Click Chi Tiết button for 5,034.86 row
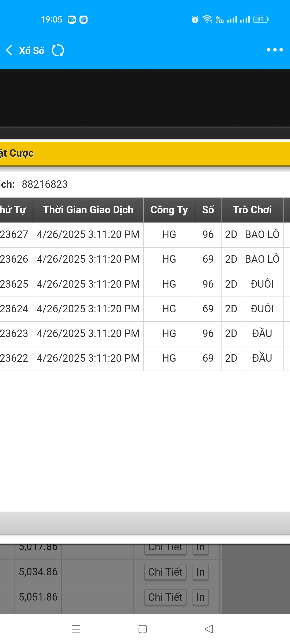This screenshot has height=644, width=290. coord(165,572)
